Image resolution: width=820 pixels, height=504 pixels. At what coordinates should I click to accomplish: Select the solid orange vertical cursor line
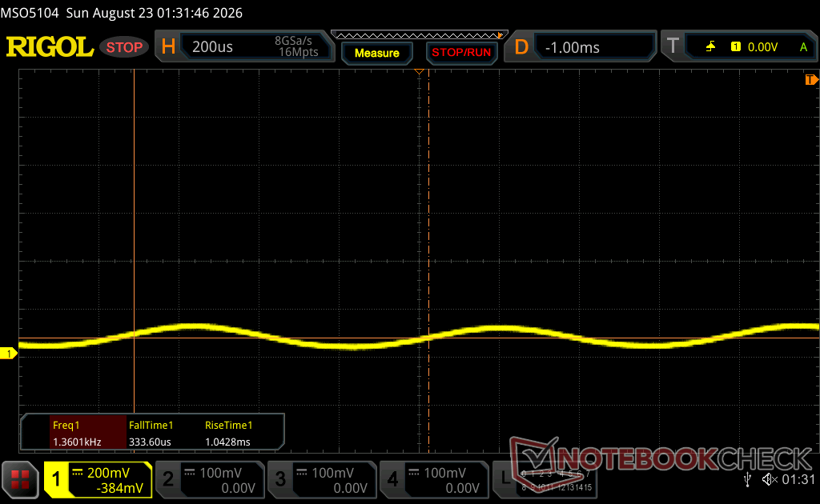pyautogui.click(x=135, y=240)
